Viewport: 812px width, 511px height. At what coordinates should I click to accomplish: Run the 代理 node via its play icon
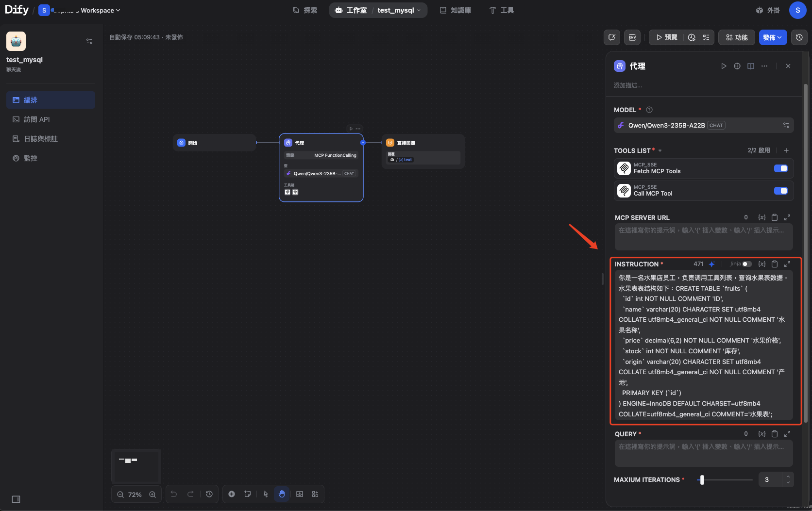pyautogui.click(x=724, y=66)
